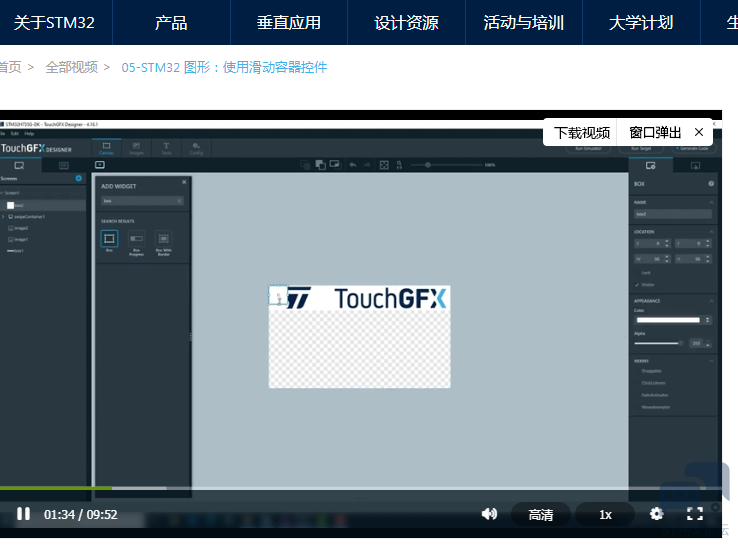Select the Properties tab icon
This screenshot has height=545, width=738.
click(650, 165)
